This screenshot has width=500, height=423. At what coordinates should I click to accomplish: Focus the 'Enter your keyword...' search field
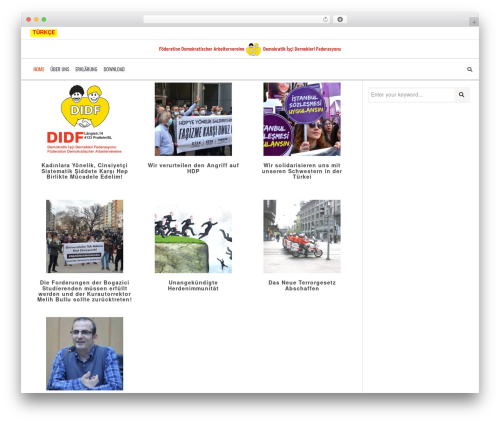pos(412,95)
